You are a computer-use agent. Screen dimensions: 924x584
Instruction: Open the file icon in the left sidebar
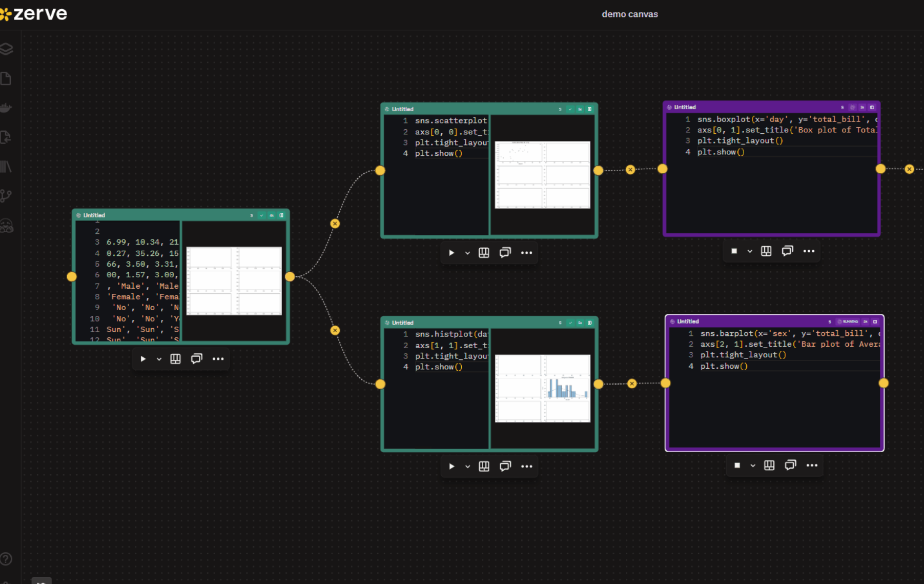(x=6, y=78)
